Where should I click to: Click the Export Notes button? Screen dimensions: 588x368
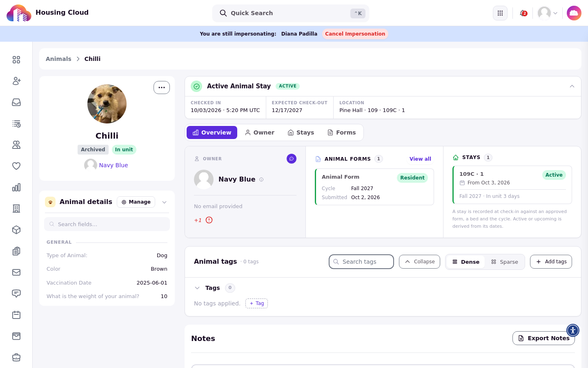pos(543,338)
